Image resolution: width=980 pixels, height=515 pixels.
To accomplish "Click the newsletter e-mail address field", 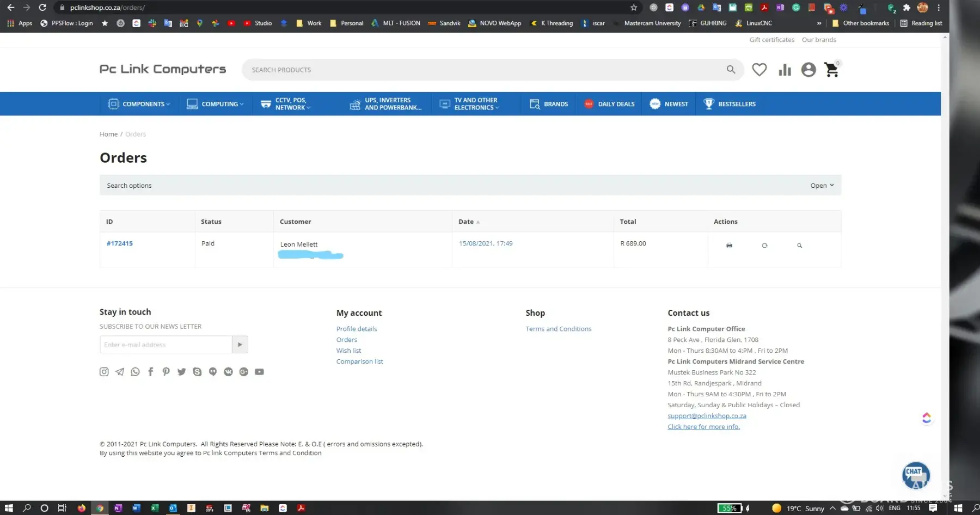I will [x=166, y=345].
